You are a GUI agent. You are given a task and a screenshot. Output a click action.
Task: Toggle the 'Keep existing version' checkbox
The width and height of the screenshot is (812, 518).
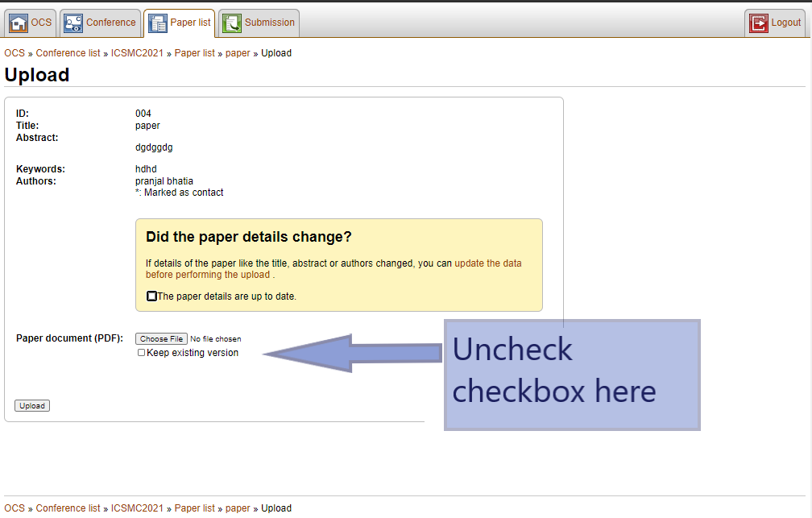tap(142, 353)
